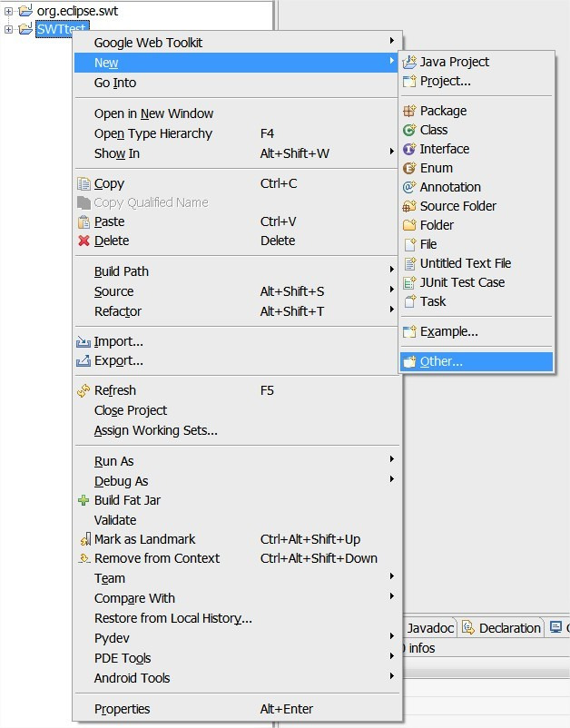This screenshot has width=570, height=728.
Task: Choose Close Project
Action: (x=236, y=410)
